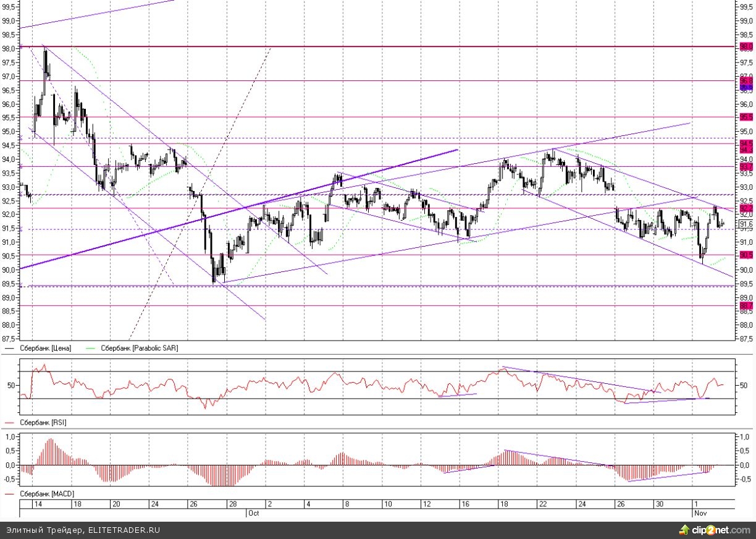Click the MACD 0,0 label on right axis

click(745, 465)
